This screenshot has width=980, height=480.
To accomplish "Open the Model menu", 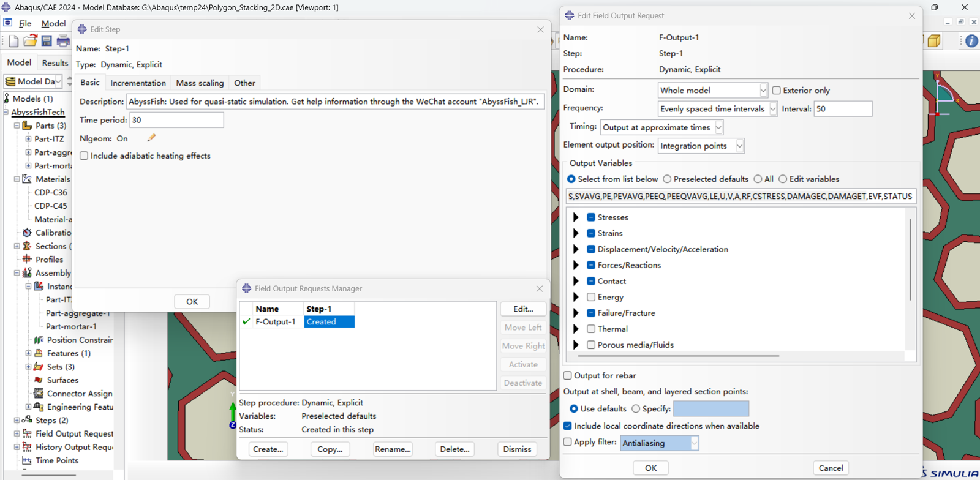I will pos(53,23).
